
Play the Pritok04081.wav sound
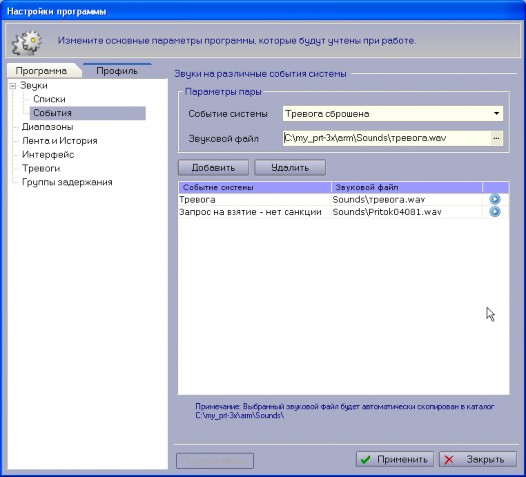[x=495, y=212]
